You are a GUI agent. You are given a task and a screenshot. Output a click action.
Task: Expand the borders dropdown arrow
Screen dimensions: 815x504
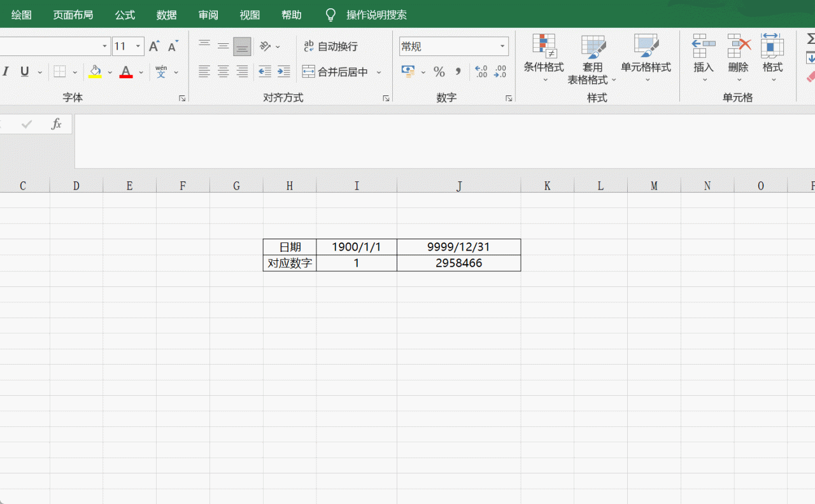[74, 73]
